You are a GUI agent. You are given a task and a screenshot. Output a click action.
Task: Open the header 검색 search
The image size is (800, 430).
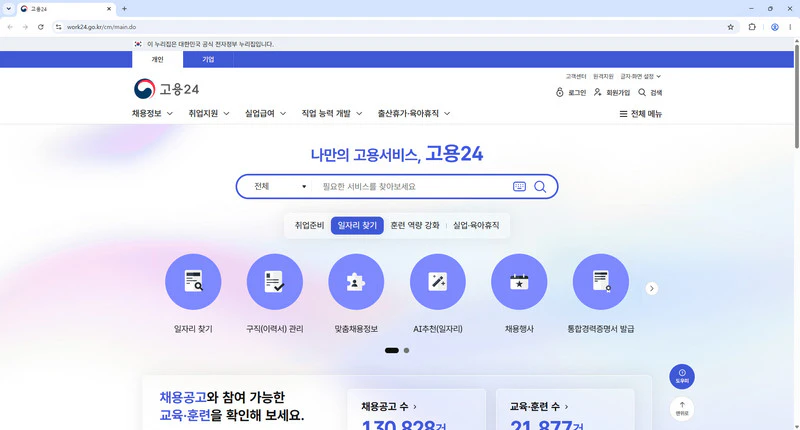click(650, 92)
